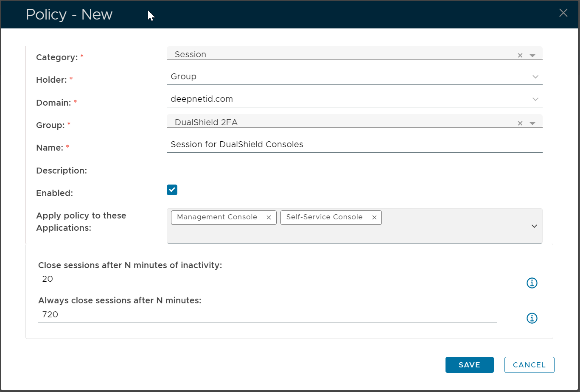Screen dimensions: 580x392
Task: Click info icon for always close sessions
Action: pyautogui.click(x=532, y=318)
